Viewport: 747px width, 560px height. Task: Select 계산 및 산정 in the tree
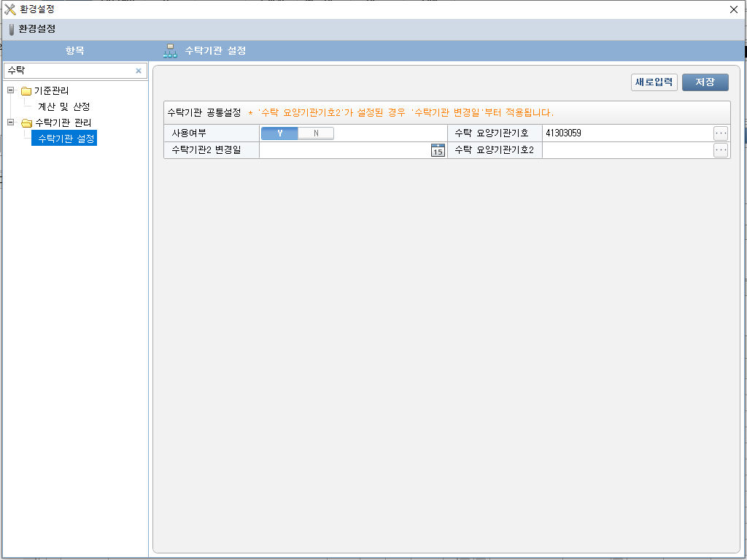63,106
